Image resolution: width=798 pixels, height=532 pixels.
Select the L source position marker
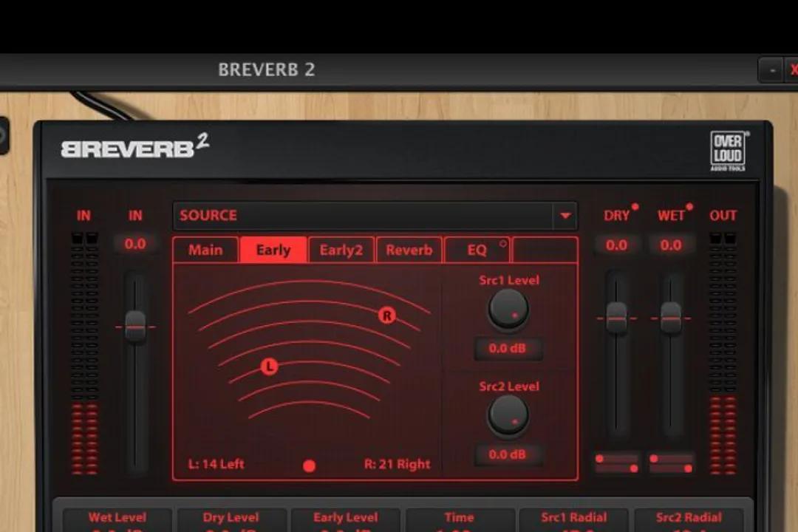pyautogui.click(x=269, y=366)
